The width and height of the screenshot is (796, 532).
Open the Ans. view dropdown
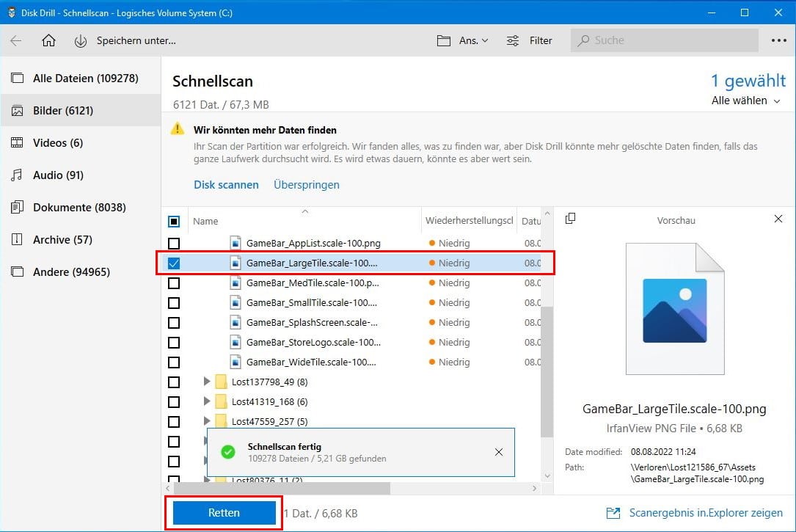coord(462,40)
